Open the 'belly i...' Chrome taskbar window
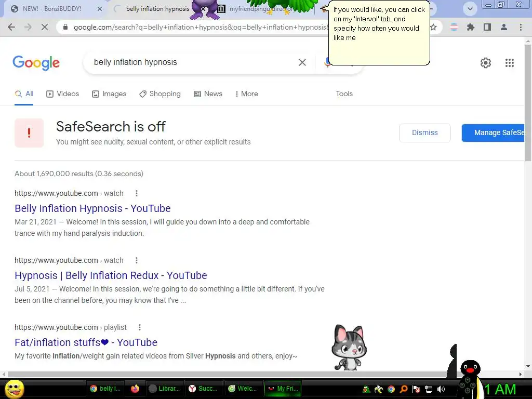 [x=105, y=389]
